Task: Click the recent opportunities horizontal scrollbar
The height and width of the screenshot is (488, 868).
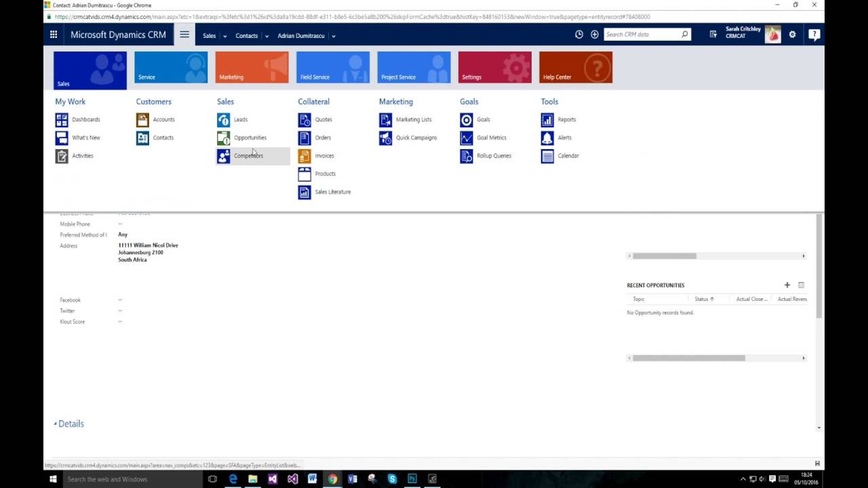Action: point(689,358)
